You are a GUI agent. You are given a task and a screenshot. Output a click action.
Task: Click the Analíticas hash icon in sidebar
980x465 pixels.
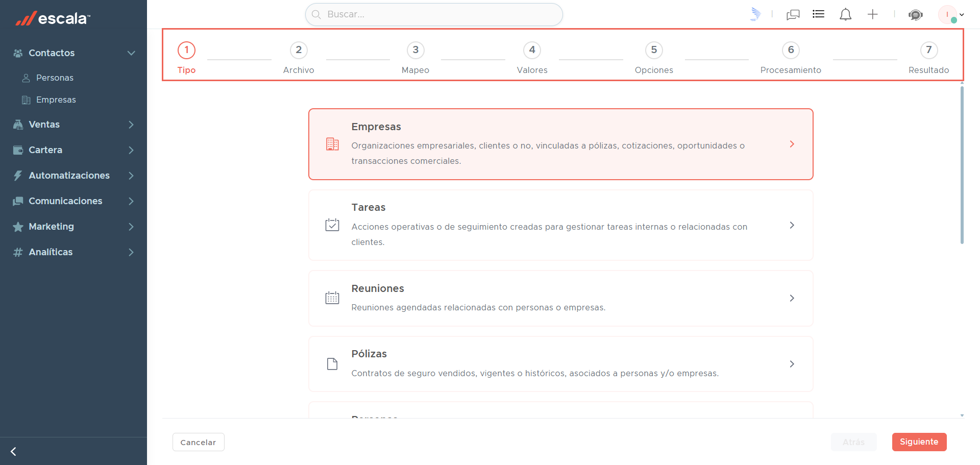coord(18,252)
